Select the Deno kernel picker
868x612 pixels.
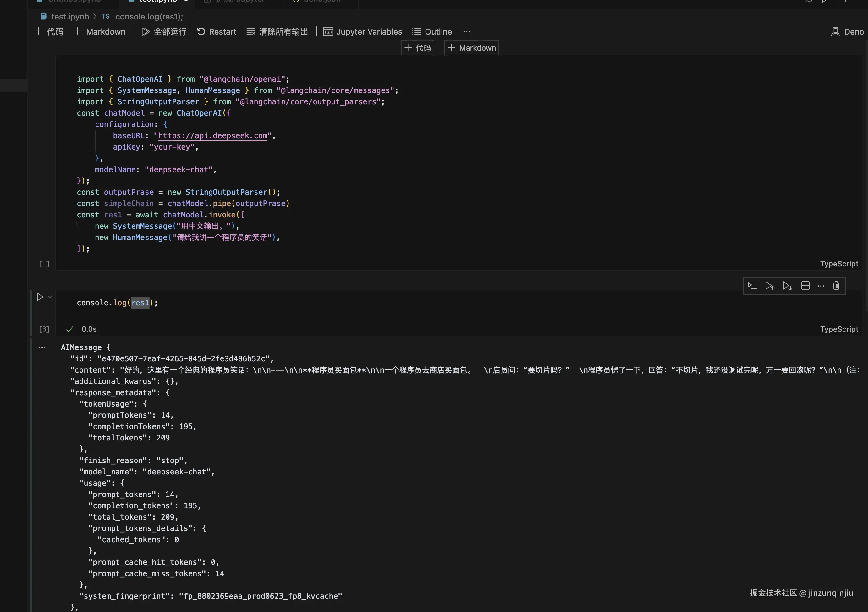(x=847, y=32)
